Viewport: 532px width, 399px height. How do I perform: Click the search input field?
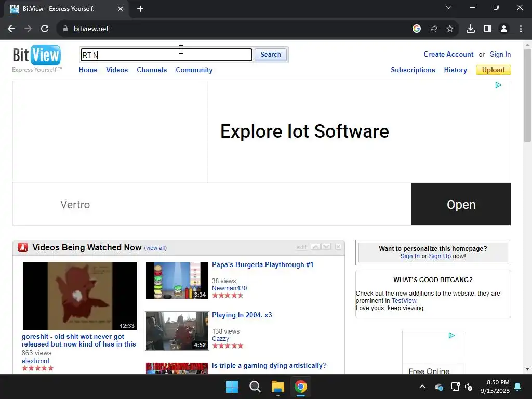166,55
